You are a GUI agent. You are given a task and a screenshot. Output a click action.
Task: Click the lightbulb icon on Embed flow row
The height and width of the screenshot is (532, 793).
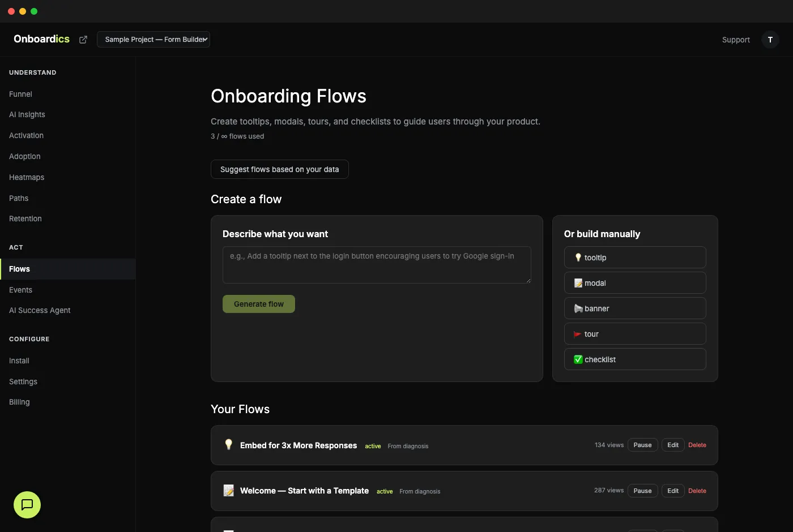(x=228, y=445)
